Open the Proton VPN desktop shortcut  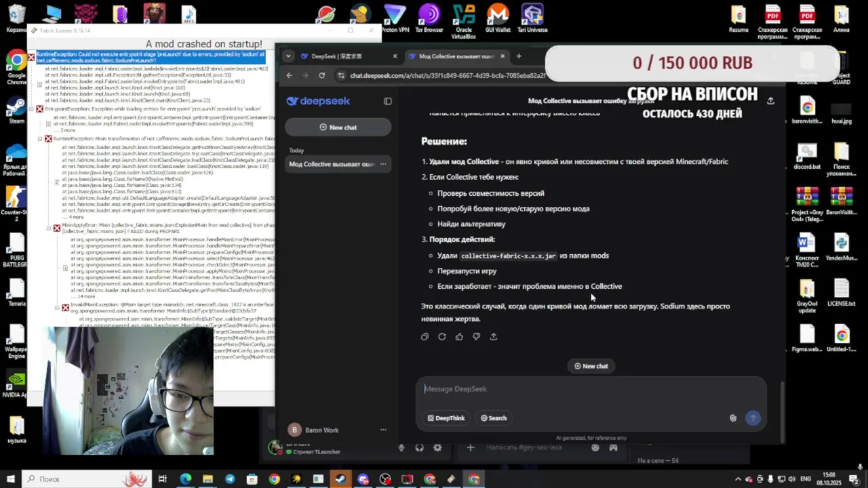[395, 19]
